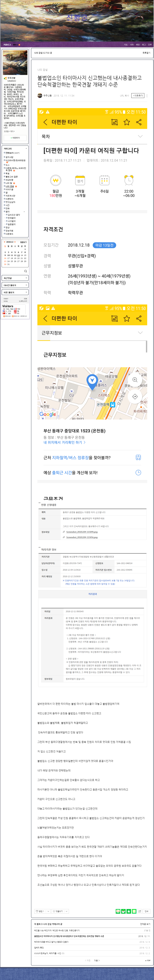
Task: Open the three-dot post options menu
Action: [147, 96]
